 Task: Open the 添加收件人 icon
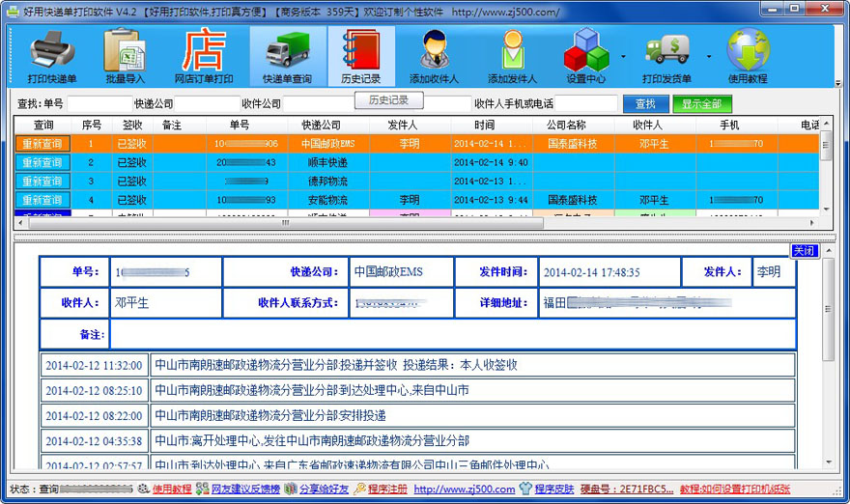[x=434, y=56]
